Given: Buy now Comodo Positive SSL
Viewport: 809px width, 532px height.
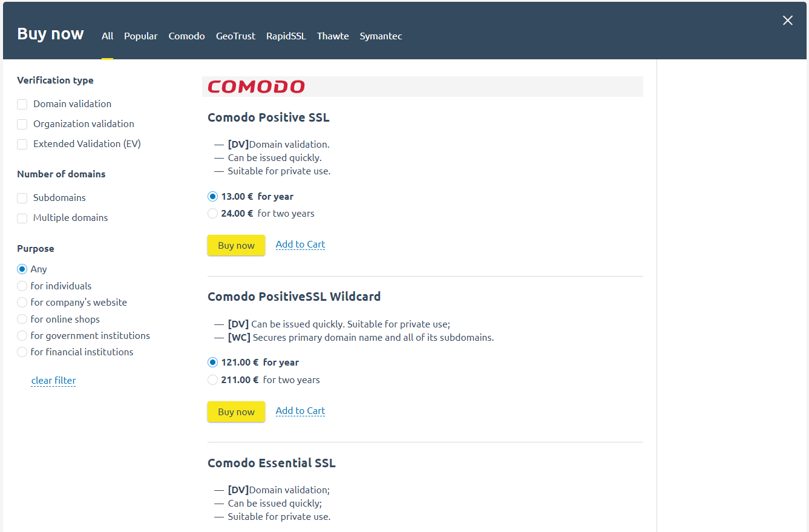Looking at the screenshot, I should (236, 245).
